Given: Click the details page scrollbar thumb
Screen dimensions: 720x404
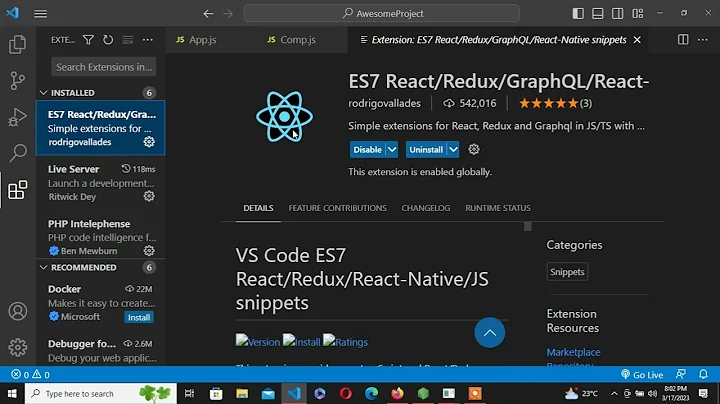Looking at the screenshot, I should coord(528,226).
